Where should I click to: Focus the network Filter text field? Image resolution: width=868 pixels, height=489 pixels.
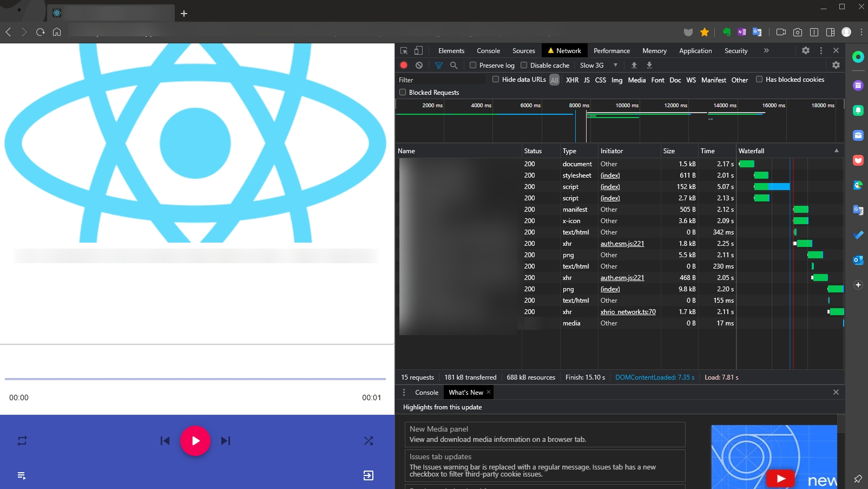point(441,80)
